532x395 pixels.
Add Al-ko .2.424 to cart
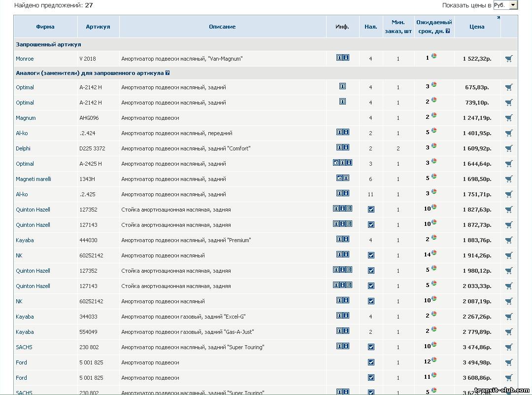coord(508,133)
